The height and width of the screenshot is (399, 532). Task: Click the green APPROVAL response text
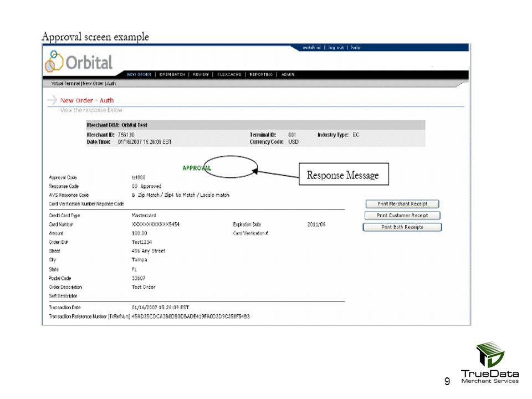pyautogui.click(x=197, y=168)
